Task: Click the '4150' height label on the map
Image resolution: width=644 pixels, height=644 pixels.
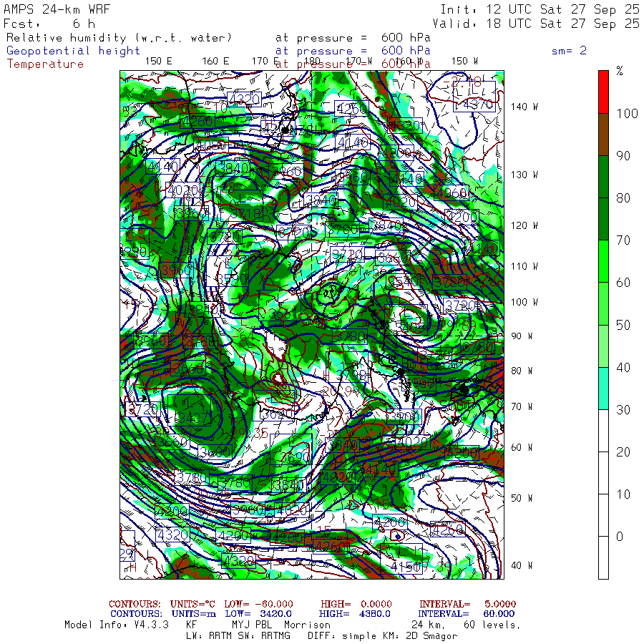Action: [406, 567]
